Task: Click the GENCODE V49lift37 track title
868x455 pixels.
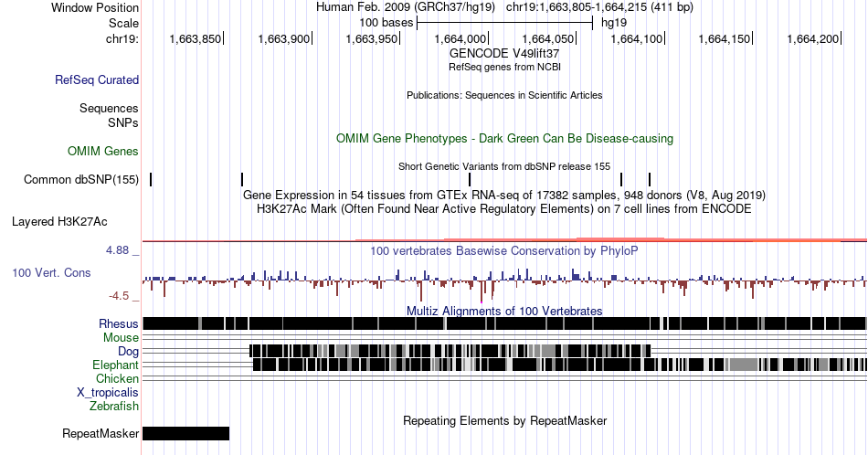Action: pos(504,54)
